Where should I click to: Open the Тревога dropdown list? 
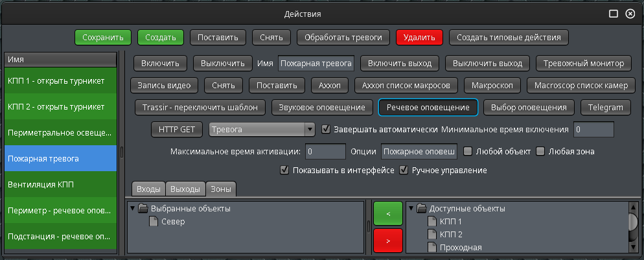[309, 130]
